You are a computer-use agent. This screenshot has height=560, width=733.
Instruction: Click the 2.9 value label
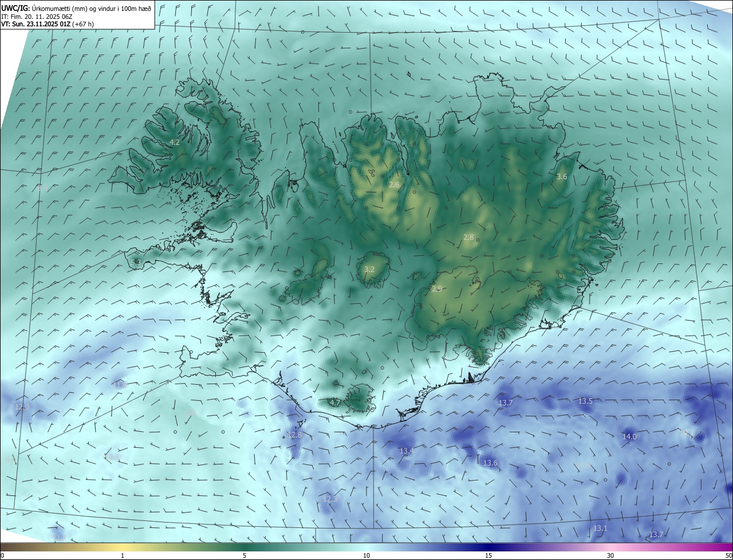(437, 289)
